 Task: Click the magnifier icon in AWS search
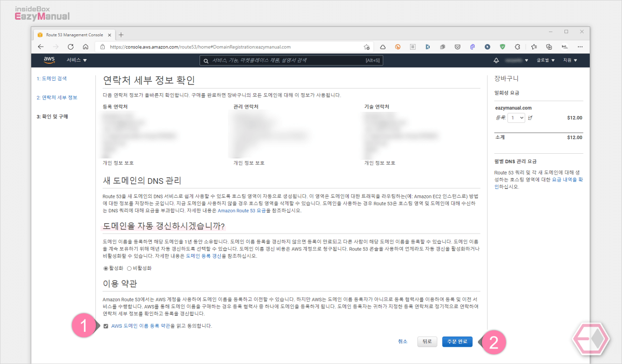point(206,61)
